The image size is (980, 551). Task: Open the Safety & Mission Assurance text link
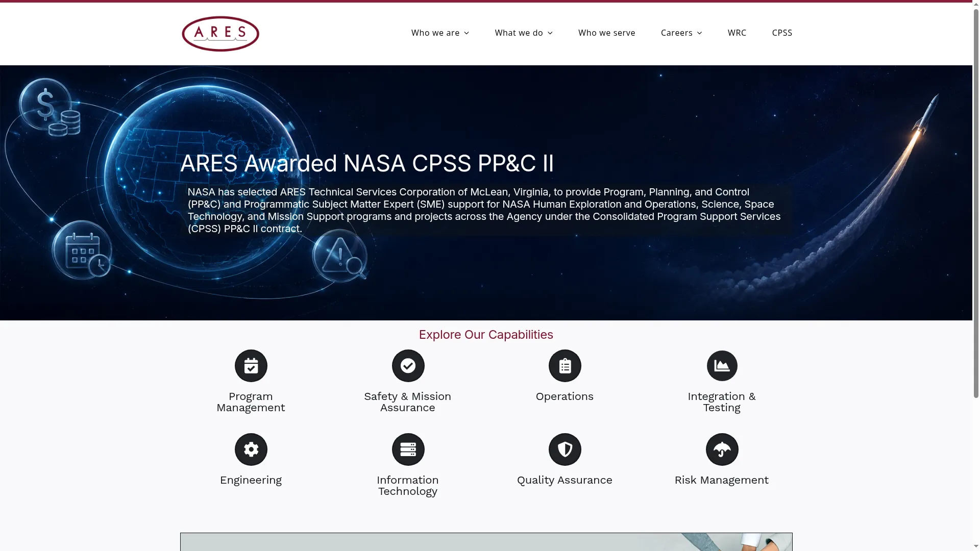(407, 402)
